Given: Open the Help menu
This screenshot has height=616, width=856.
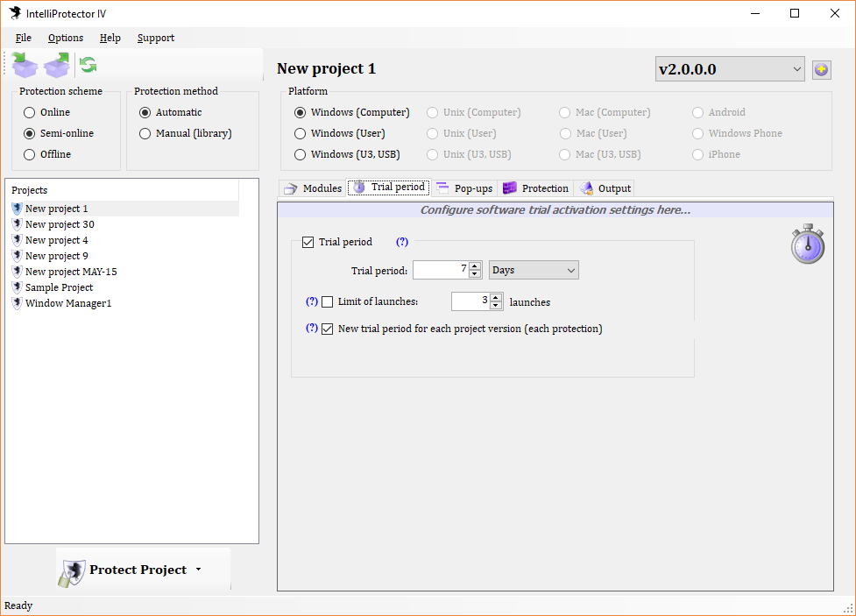Looking at the screenshot, I should click(110, 38).
